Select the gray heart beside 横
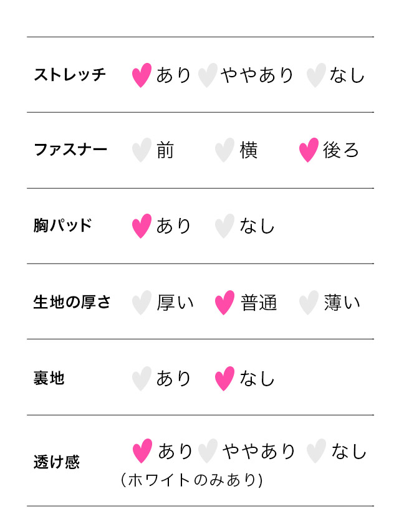This screenshot has height=532, width=399. pyautogui.click(x=224, y=150)
